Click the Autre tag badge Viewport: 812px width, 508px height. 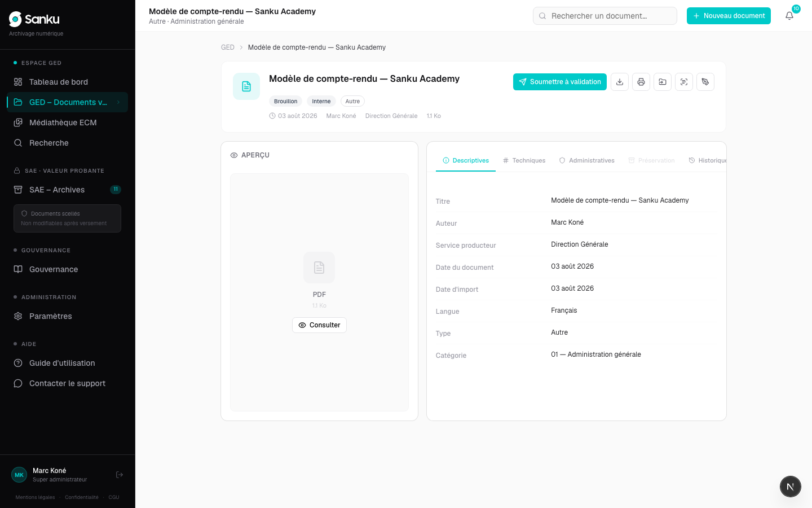(x=352, y=102)
